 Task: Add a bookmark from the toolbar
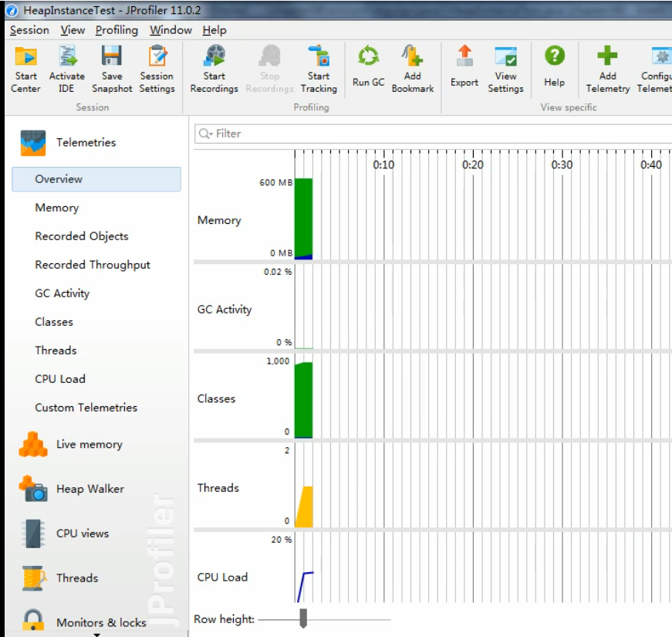tap(413, 69)
